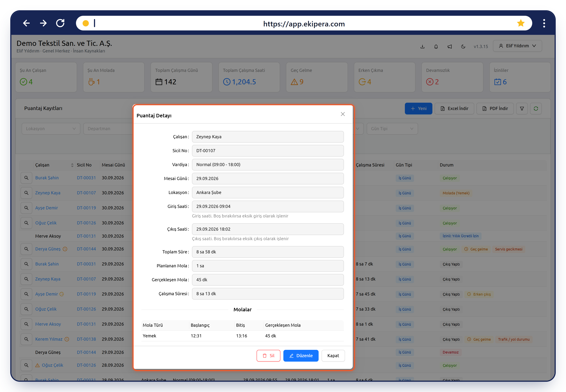Sort table by Çalışan column arrows

coord(72,165)
